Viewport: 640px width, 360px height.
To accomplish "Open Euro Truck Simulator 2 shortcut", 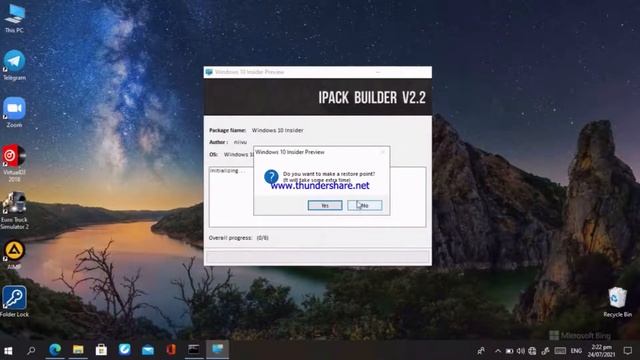I will click(14, 211).
